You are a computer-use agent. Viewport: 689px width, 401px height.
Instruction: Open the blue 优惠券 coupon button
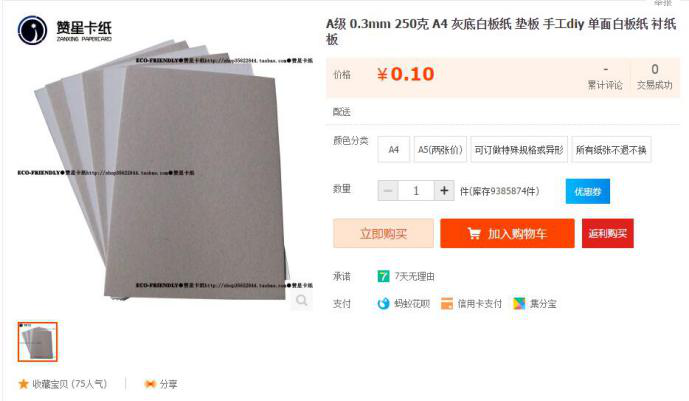[588, 191]
